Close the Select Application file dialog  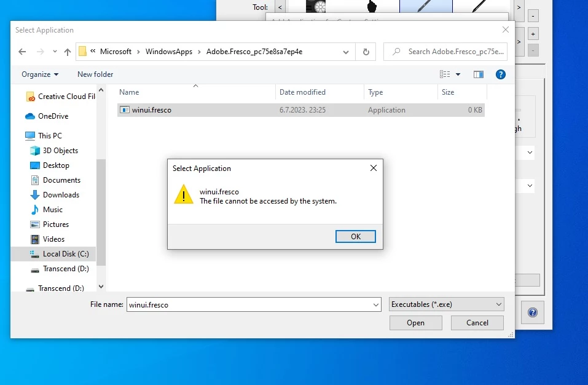(506, 30)
